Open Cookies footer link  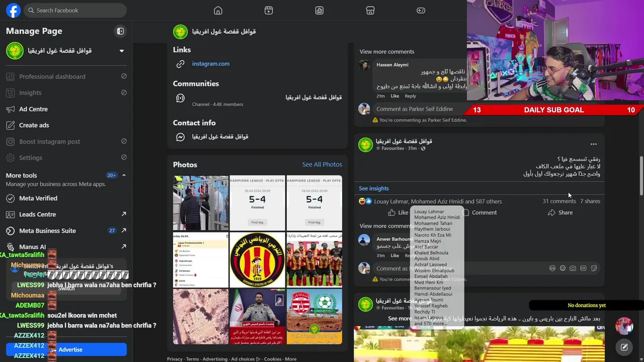[x=273, y=359]
